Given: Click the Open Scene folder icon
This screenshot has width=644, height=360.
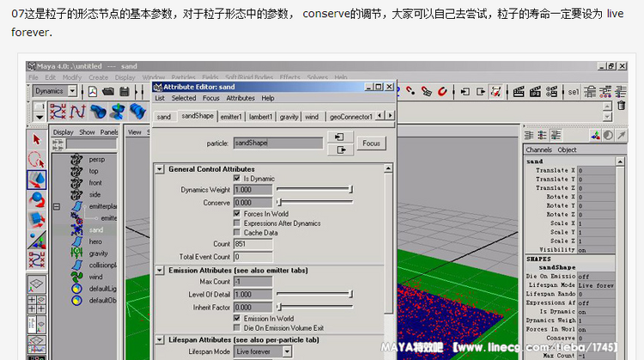Looking at the screenshot, I should coord(108,92).
